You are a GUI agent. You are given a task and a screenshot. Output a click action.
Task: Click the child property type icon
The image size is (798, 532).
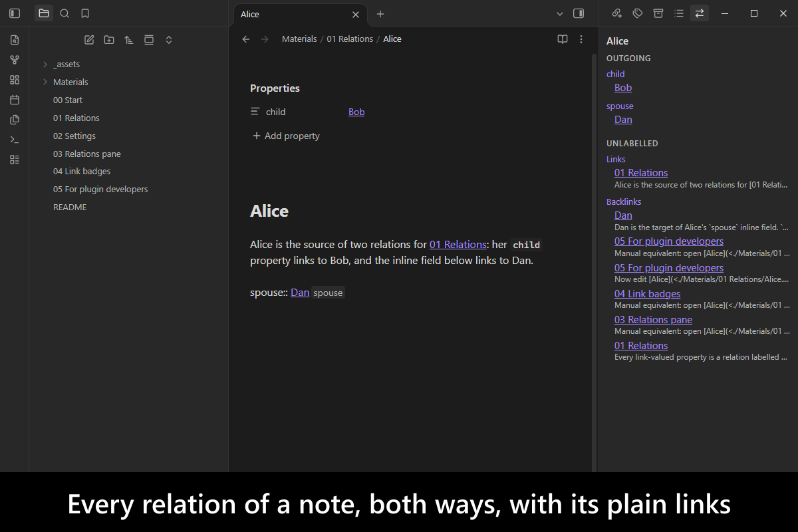[x=255, y=112]
